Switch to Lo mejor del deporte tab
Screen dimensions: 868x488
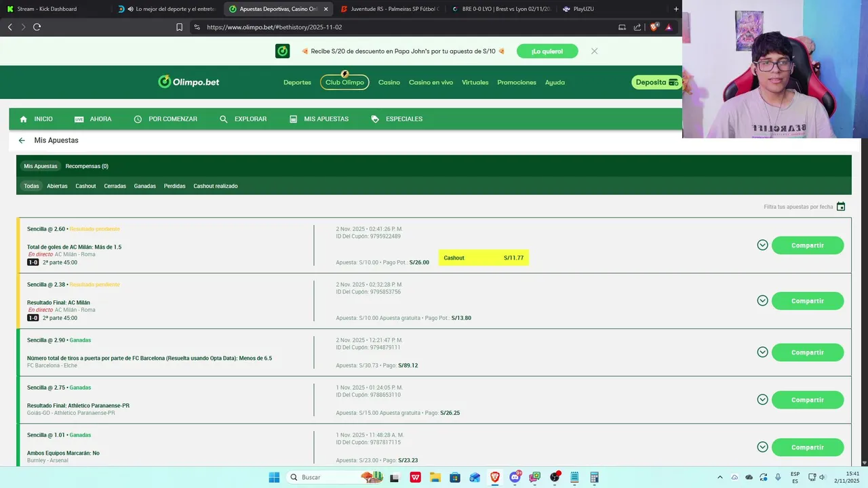coord(166,9)
